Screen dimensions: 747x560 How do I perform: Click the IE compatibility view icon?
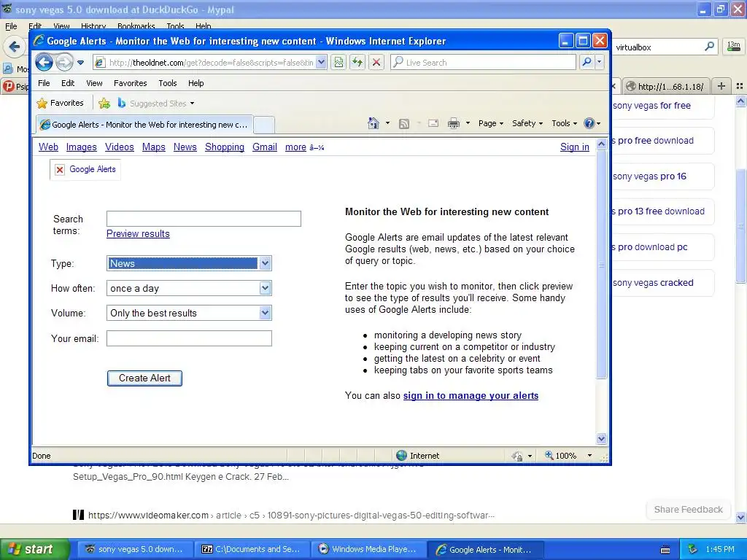click(338, 63)
